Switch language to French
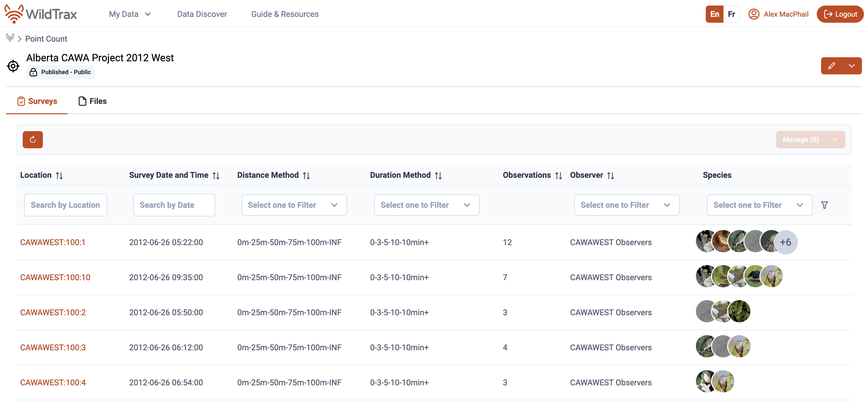This screenshot has height=402, width=868. click(x=731, y=14)
